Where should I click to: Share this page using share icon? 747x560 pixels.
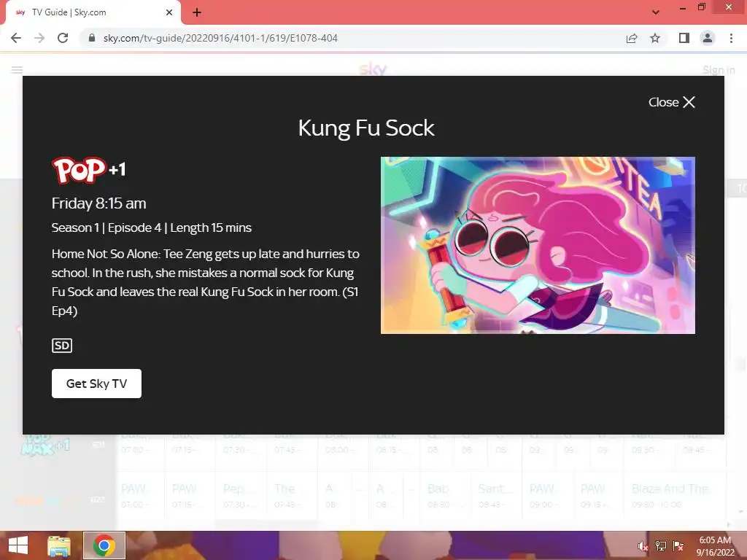click(632, 38)
